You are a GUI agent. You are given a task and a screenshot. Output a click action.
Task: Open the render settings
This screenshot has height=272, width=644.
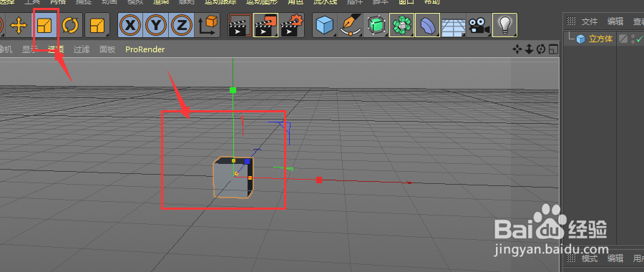click(293, 26)
